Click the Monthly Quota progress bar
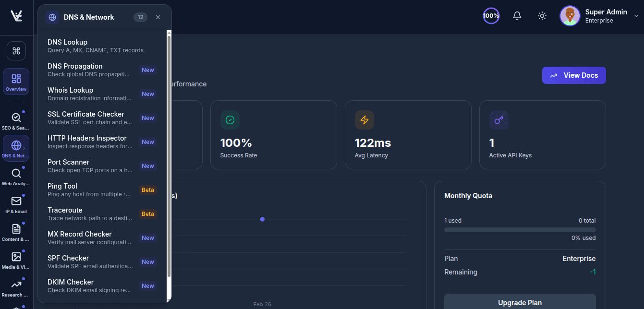This screenshot has height=309, width=644. pos(520,229)
